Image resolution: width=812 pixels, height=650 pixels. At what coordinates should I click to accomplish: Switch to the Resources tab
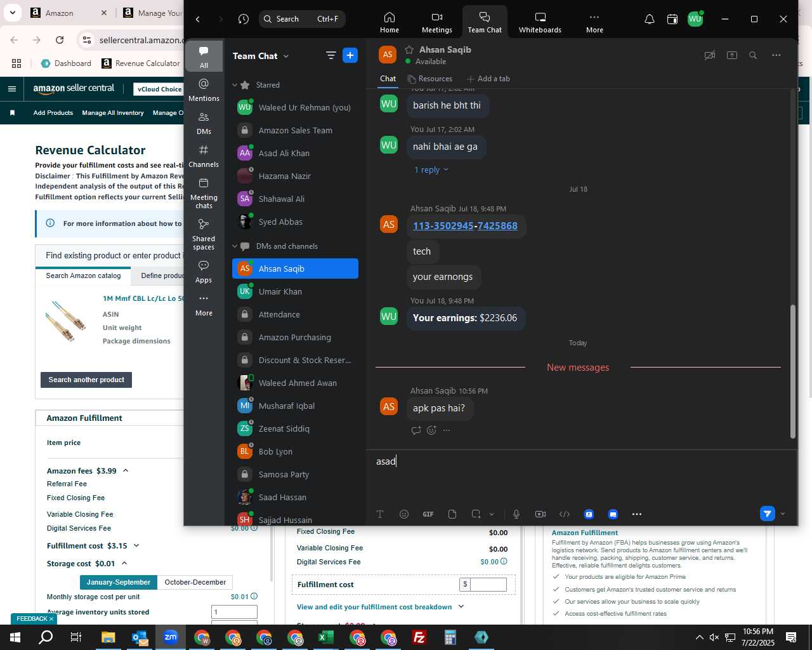click(429, 79)
